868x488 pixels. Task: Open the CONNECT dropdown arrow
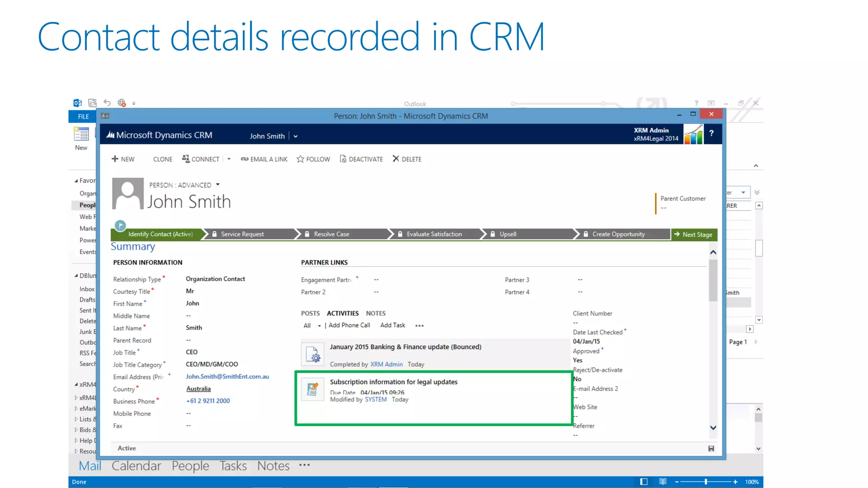[229, 159]
